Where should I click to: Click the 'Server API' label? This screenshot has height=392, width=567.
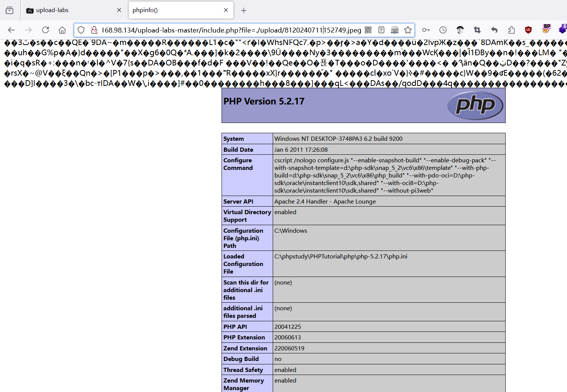pyautogui.click(x=238, y=202)
